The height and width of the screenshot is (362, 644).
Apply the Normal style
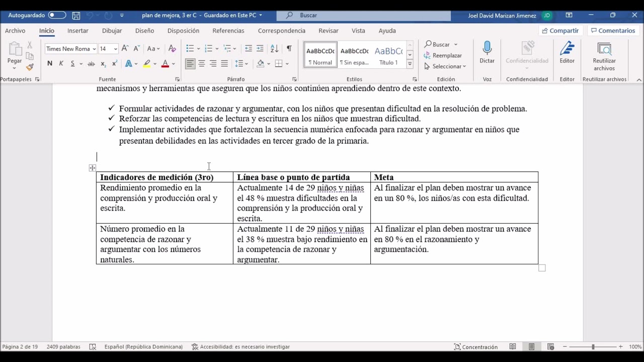point(320,55)
